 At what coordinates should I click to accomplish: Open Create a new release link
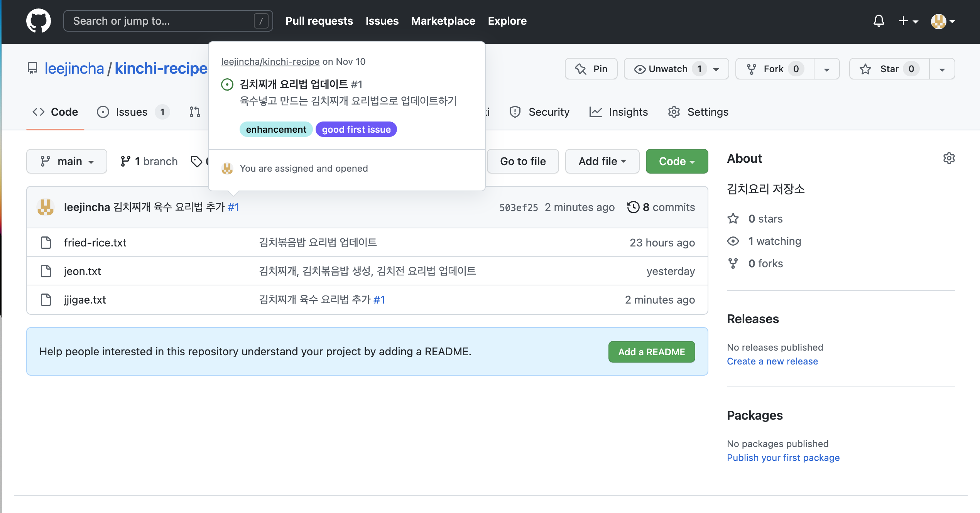pos(772,361)
